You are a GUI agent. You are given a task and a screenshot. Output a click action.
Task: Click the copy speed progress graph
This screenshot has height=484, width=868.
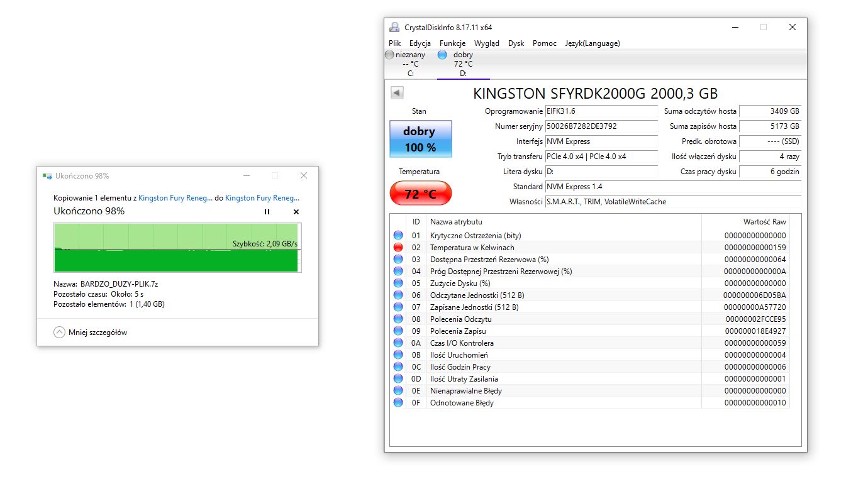[177, 247]
